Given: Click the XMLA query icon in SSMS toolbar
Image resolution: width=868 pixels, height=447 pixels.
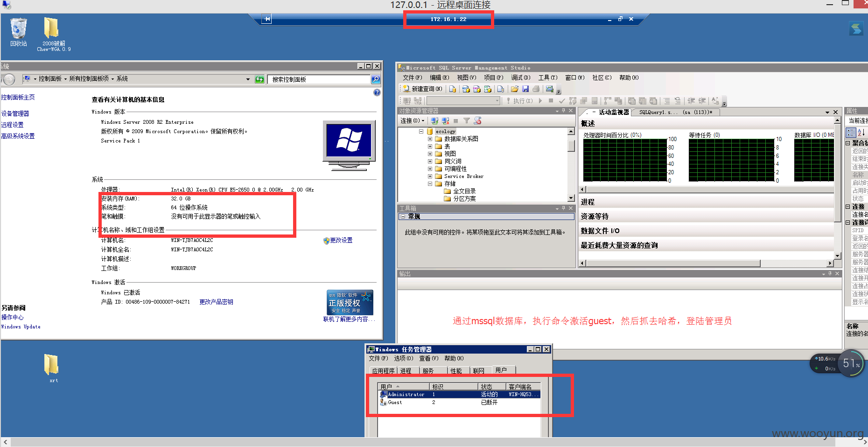Looking at the screenshot, I should (488, 89).
